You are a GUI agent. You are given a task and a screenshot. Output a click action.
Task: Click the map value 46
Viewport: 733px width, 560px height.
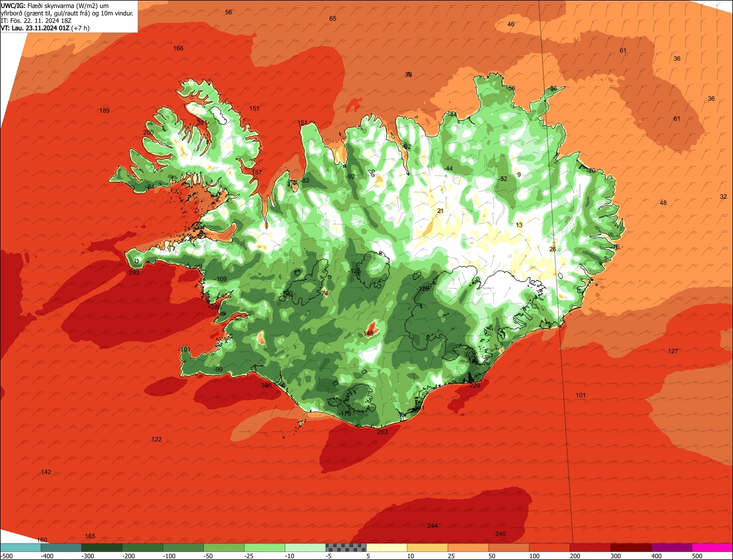pyautogui.click(x=511, y=24)
